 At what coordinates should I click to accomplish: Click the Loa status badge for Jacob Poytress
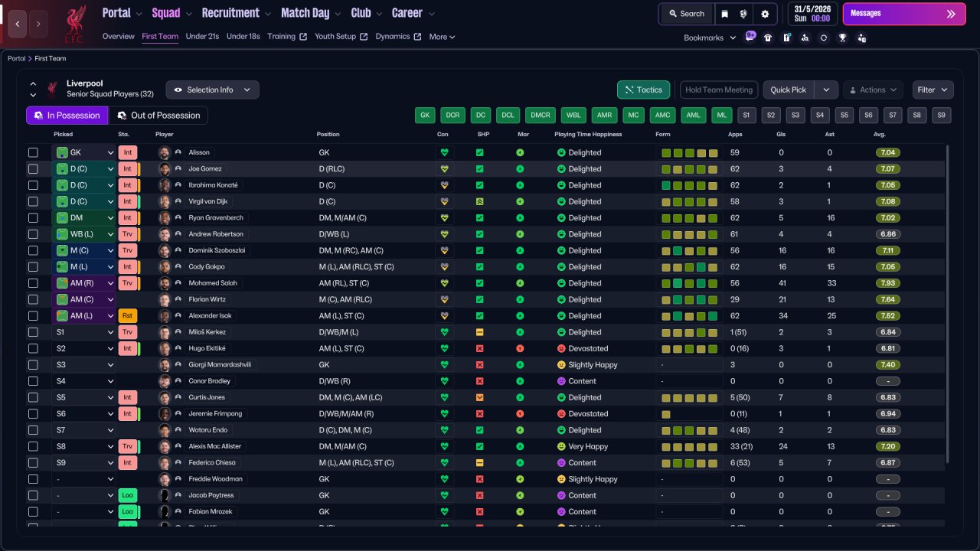tap(127, 496)
